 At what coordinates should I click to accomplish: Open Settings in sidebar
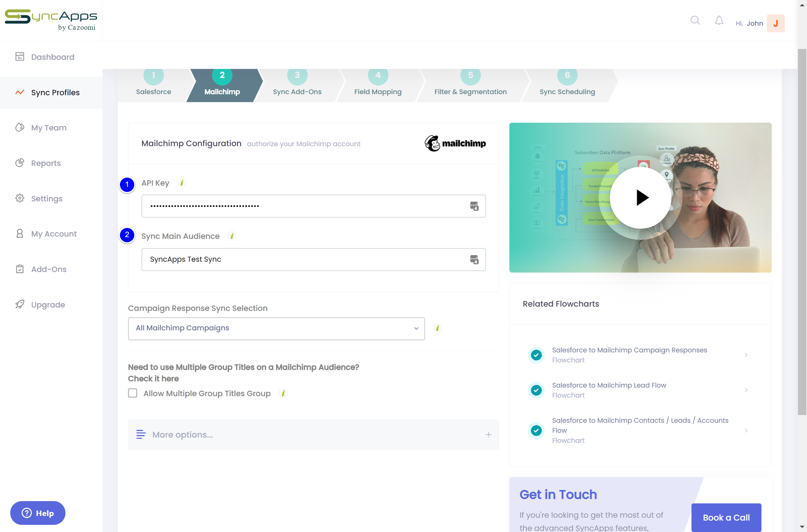[x=51, y=198]
